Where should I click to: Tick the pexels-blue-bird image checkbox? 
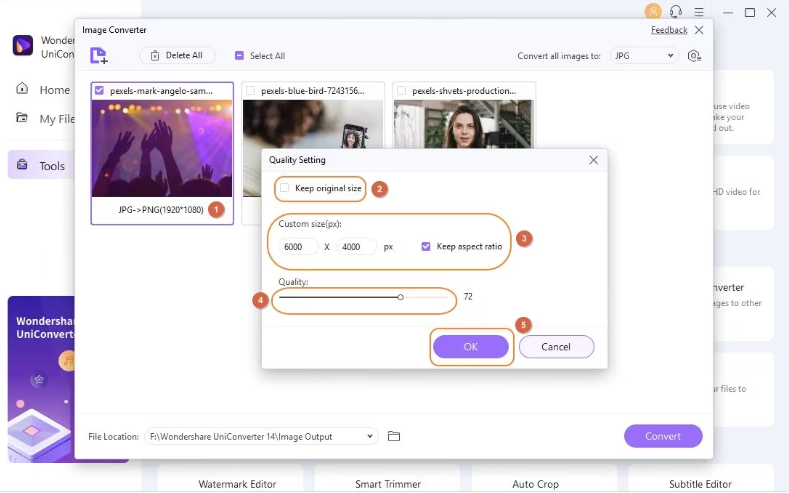pyautogui.click(x=250, y=90)
